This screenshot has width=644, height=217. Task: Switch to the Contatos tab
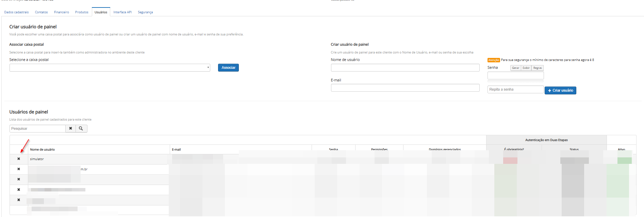pyautogui.click(x=42, y=12)
